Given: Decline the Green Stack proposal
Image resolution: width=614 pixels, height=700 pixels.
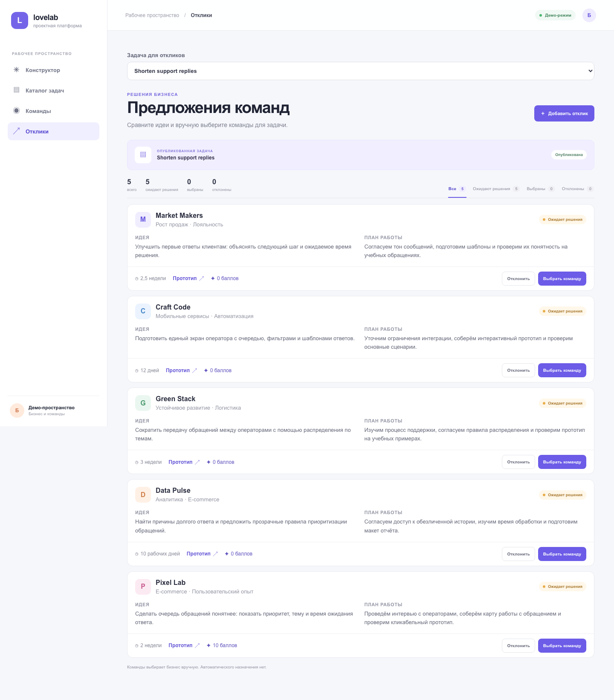Looking at the screenshot, I should (518, 462).
